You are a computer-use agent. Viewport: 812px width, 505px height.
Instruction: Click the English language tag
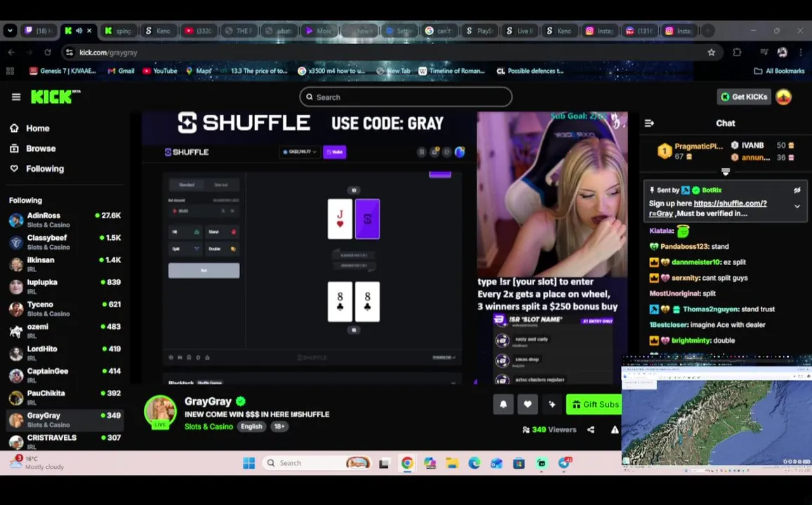251,426
